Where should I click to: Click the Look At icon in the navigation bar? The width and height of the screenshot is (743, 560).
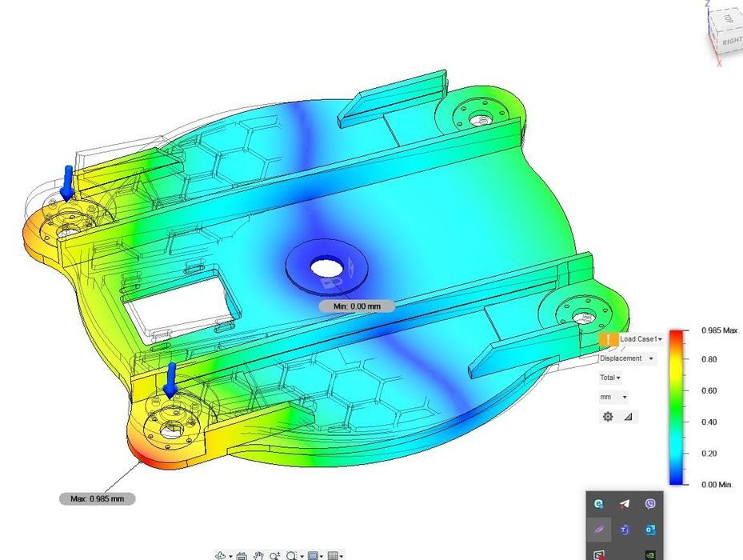242,554
